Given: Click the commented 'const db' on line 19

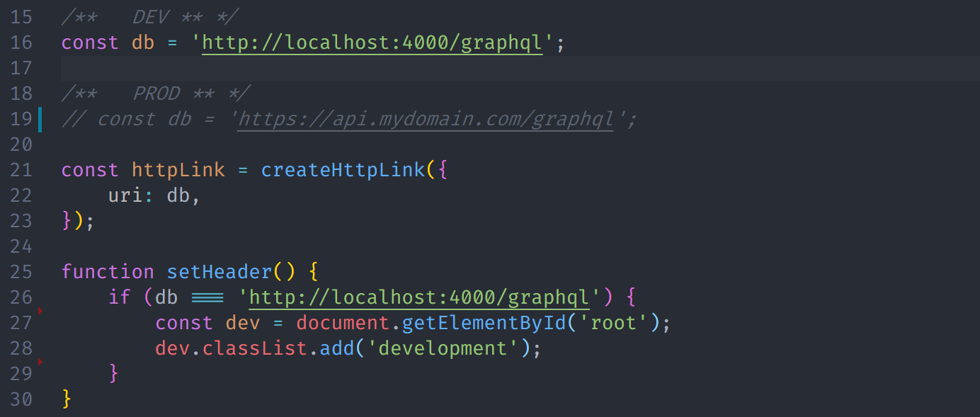Looking at the screenshot, I should [x=144, y=119].
